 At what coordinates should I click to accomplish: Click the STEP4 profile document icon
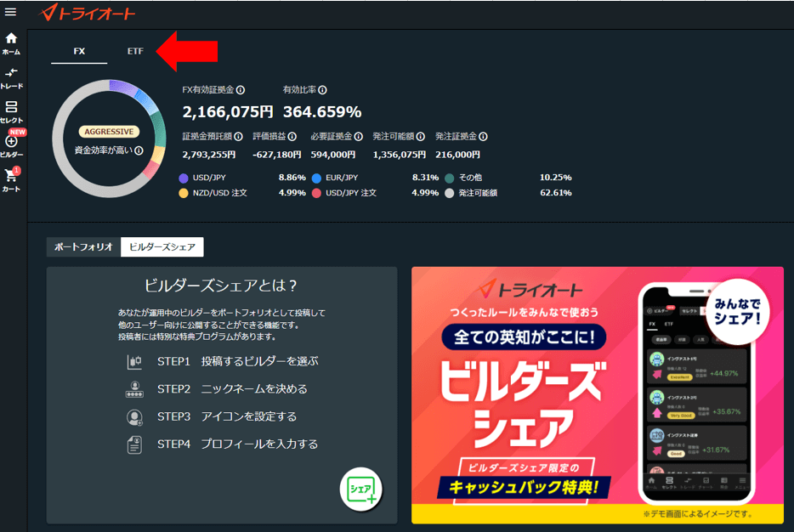pyautogui.click(x=134, y=445)
